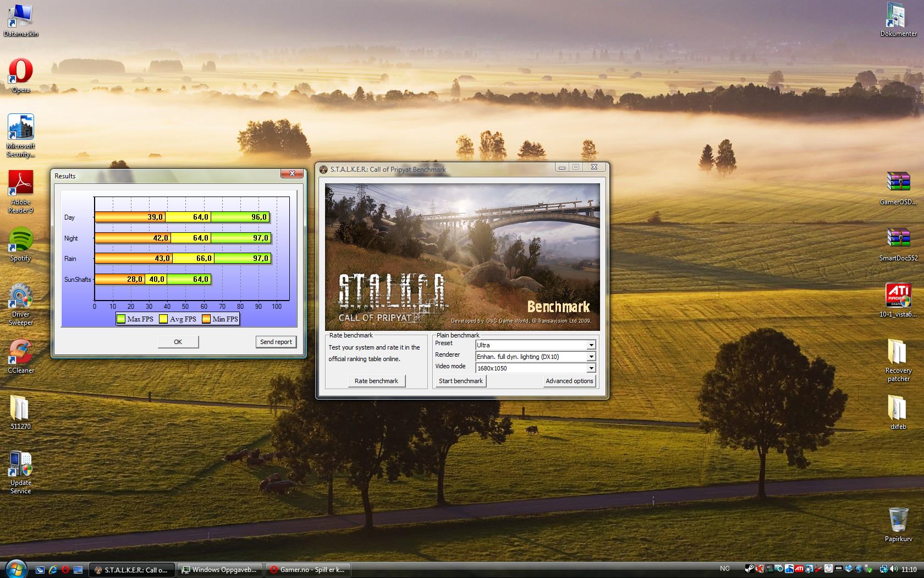The width and height of the screenshot is (924, 578).
Task: Launch Internet Explorer from Quick Launch
Action: [x=53, y=570]
